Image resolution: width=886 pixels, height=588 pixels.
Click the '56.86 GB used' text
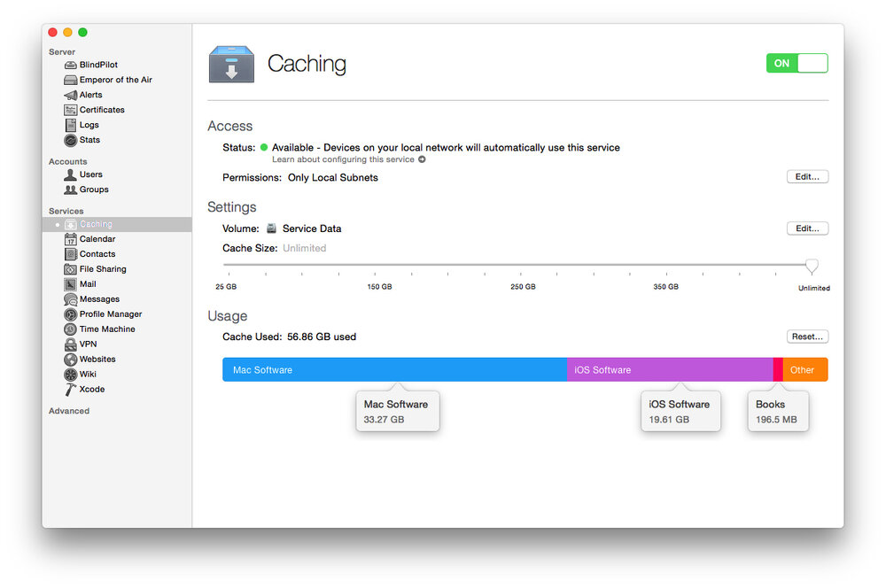coord(322,337)
